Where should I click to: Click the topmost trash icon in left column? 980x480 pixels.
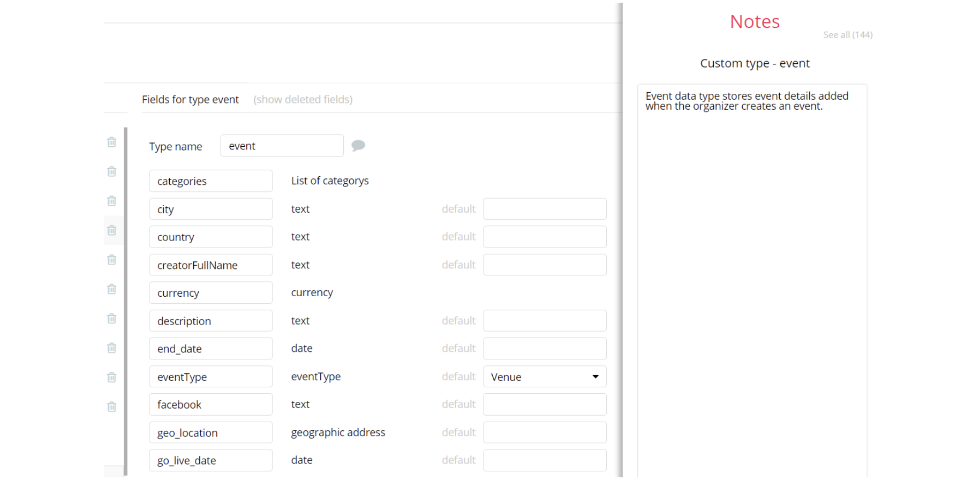click(x=111, y=142)
